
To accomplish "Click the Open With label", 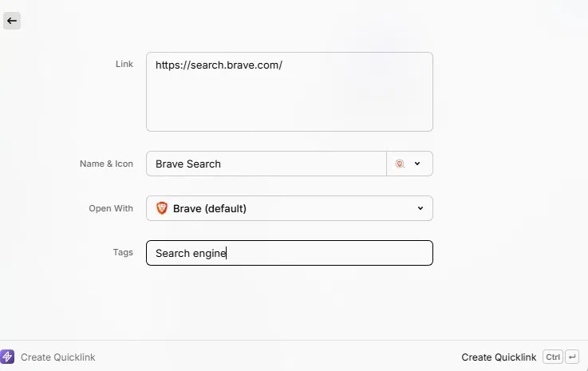I will coord(111,208).
